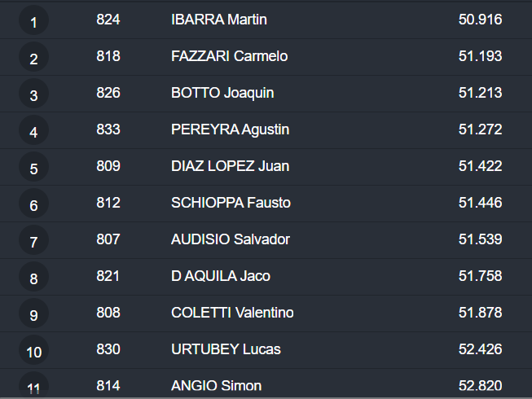Image resolution: width=532 pixels, height=399 pixels.
Task: Click SCHIOPPA Fausto name
Action: tap(231, 203)
